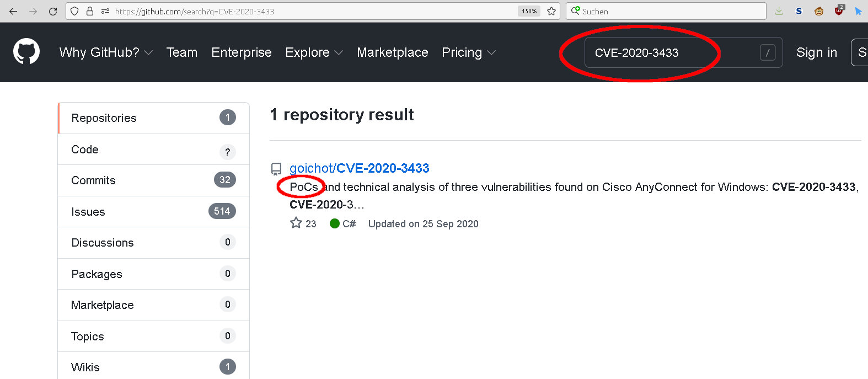Open the Team nav link

(x=182, y=52)
